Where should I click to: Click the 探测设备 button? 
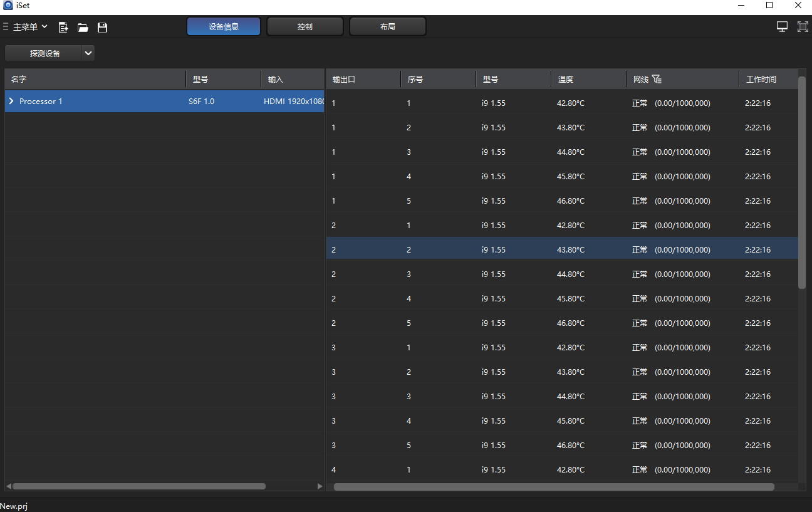(44, 53)
